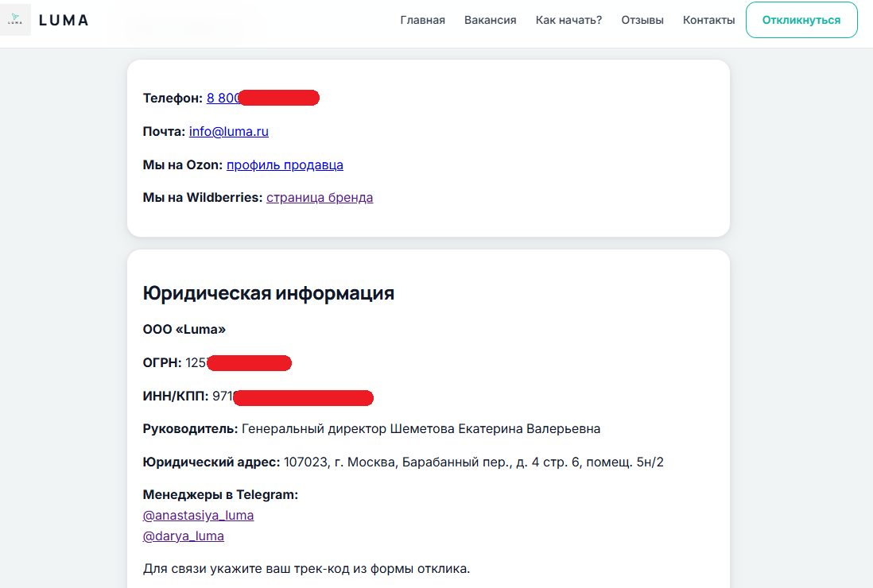
Task: Click the Менеджеры в Telegram label
Action: (x=220, y=494)
